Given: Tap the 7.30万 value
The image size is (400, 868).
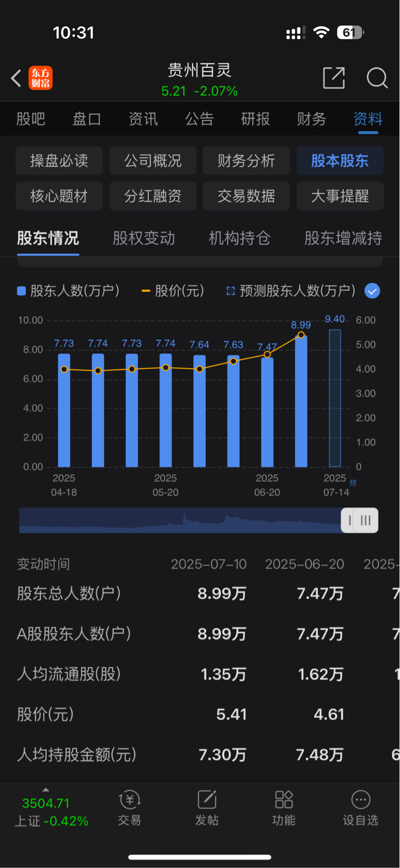Looking at the screenshot, I should point(223,755).
